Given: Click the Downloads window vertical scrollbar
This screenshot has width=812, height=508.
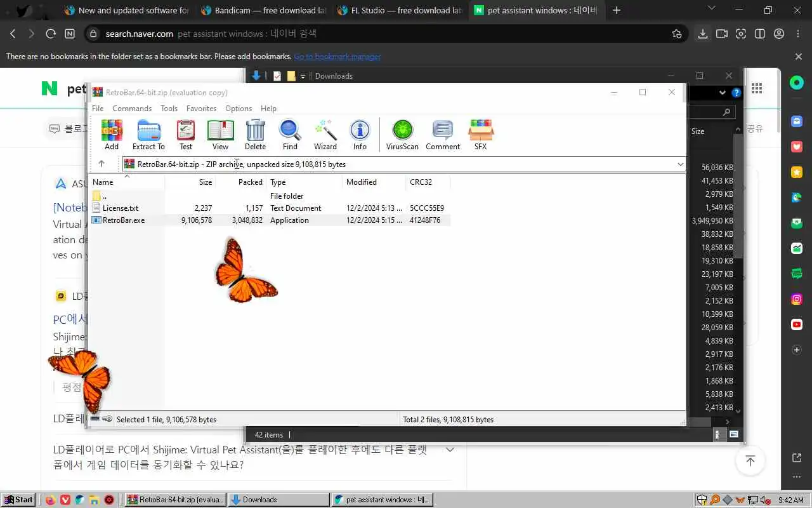Looking at the screenshot, I should click(738, 197).
